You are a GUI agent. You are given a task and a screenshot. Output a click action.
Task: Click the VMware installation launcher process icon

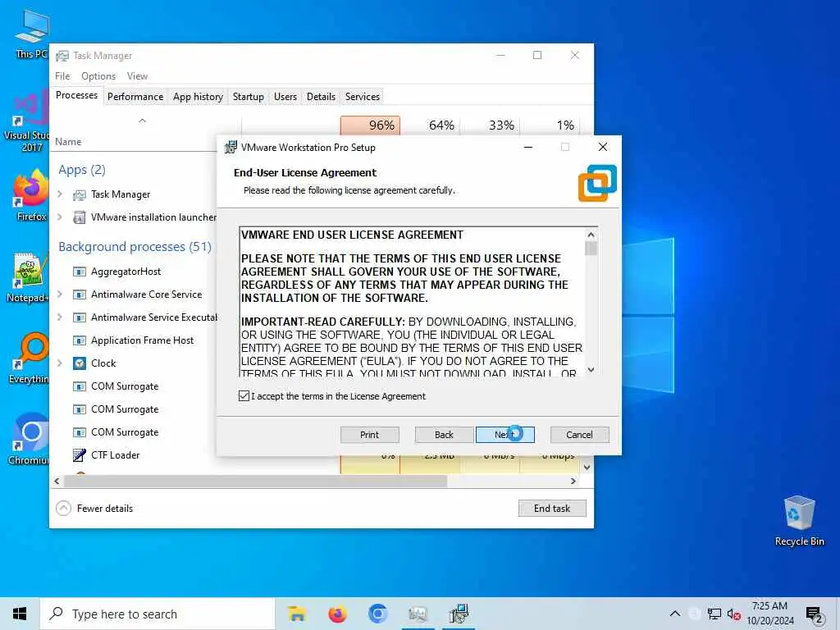(80, 217)
